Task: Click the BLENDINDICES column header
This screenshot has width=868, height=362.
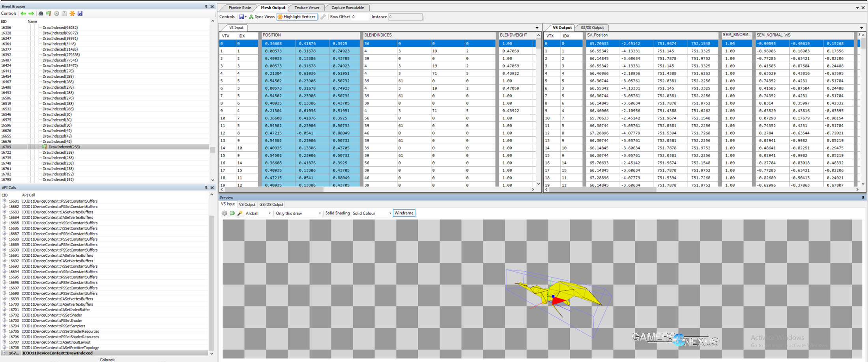Action: (x=429, y=35)
